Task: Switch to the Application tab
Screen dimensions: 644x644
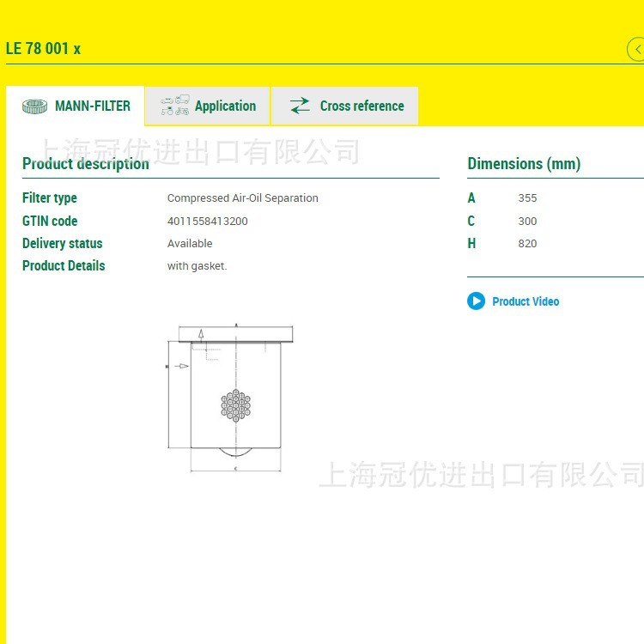Action: click(208, 106)
